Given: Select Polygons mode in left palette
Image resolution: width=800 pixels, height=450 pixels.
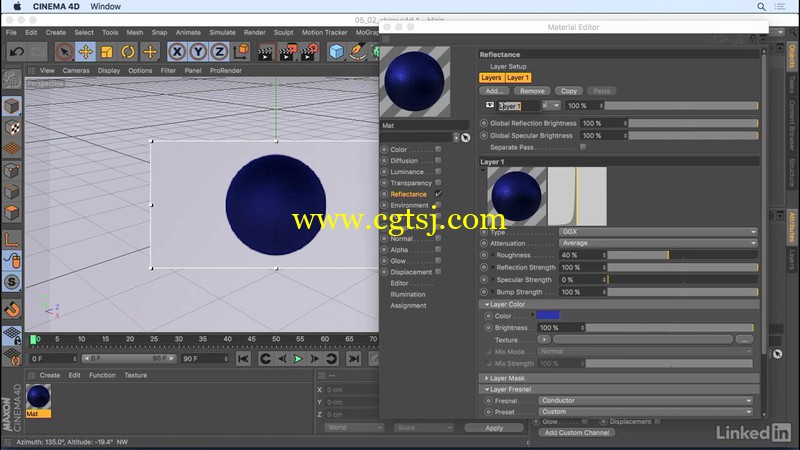Looking at the screenshot, I should click(x=12, y=213).
